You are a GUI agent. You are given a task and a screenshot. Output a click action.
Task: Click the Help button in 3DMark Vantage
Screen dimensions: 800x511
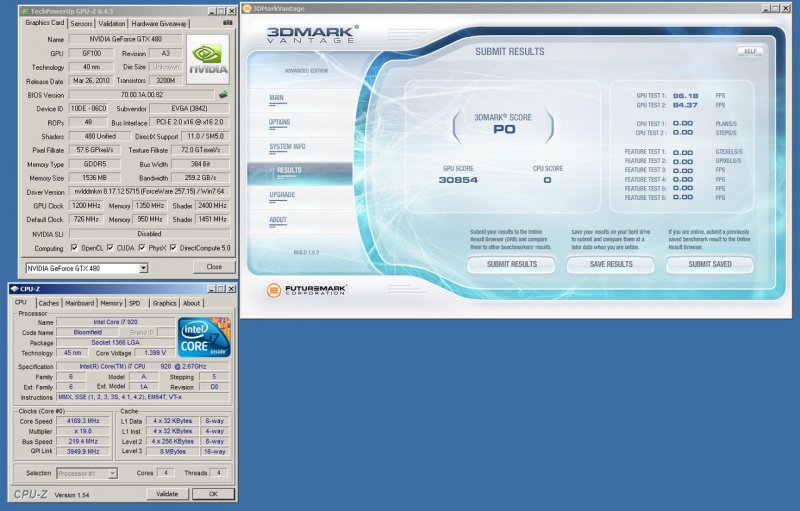750,51
